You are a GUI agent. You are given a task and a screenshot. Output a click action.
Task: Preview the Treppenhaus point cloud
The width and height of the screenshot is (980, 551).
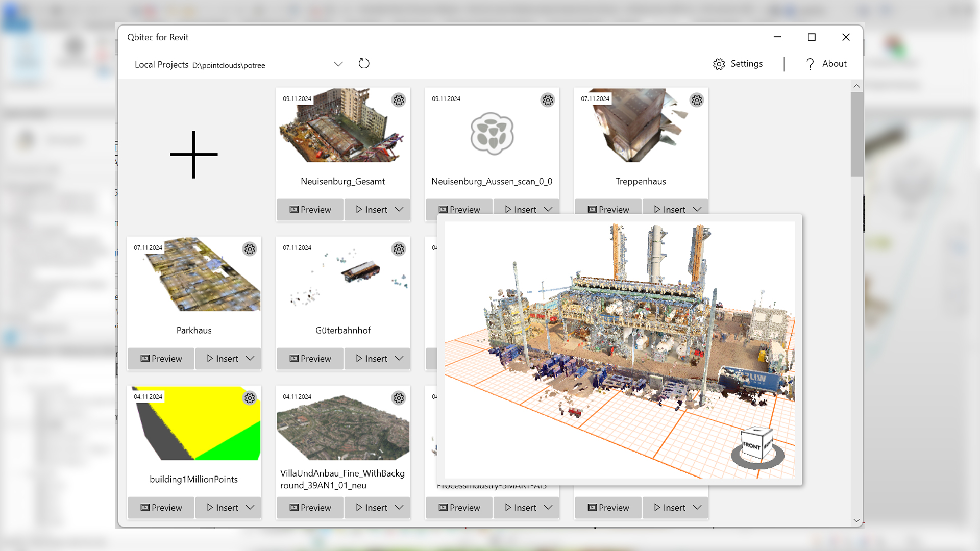click(x=608, y=210)
